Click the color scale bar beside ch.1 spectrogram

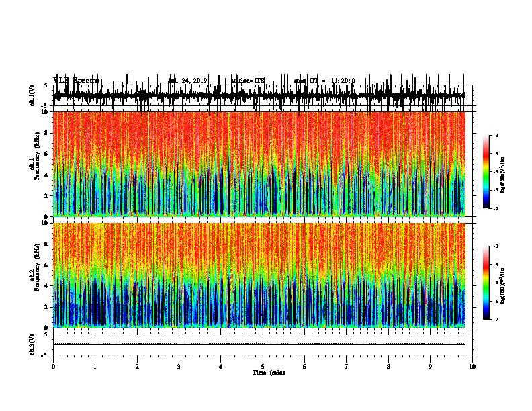pyautogui.click(x=486, y=172)
